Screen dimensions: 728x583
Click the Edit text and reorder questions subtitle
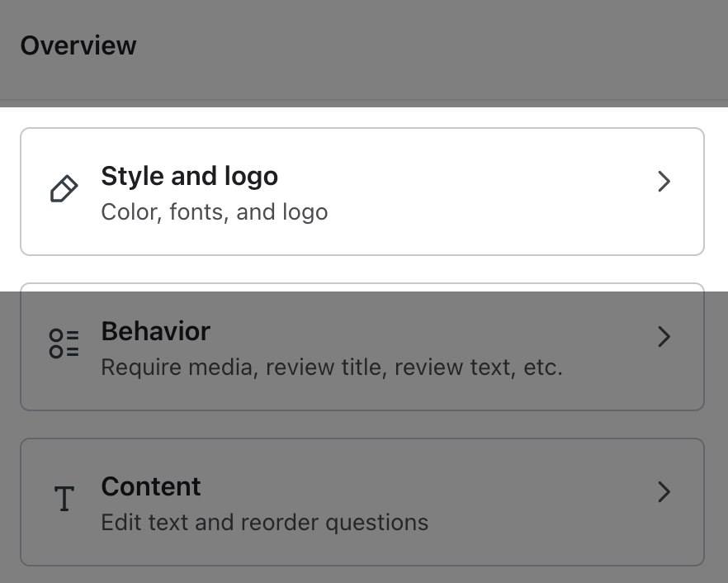264,523
